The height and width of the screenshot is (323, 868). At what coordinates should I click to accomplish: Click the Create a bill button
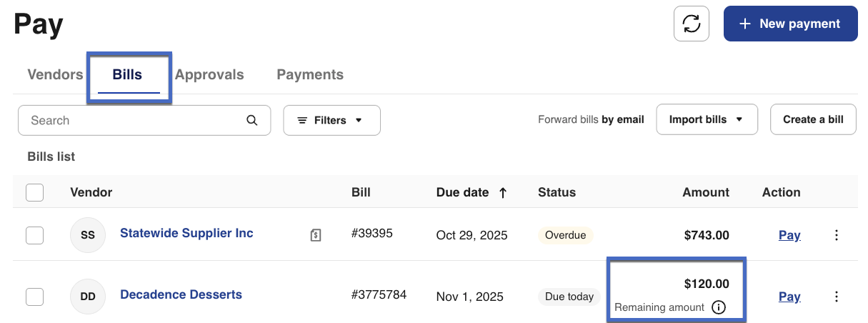(813, 119)
